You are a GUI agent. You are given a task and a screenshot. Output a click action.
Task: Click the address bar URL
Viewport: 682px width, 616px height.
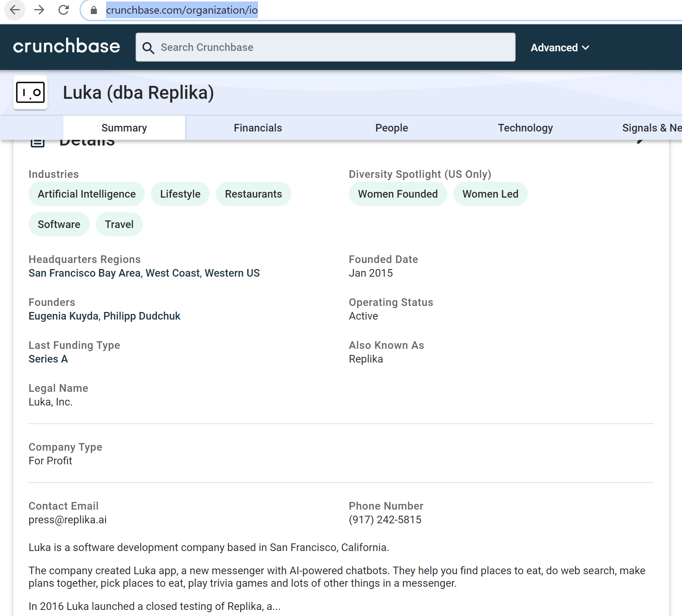[x=182, y=10]
